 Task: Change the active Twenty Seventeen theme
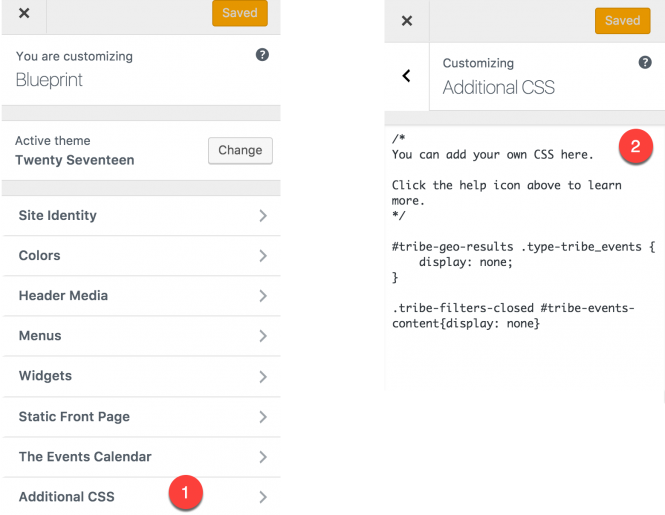pyautogui.click(x=240, y=150)
